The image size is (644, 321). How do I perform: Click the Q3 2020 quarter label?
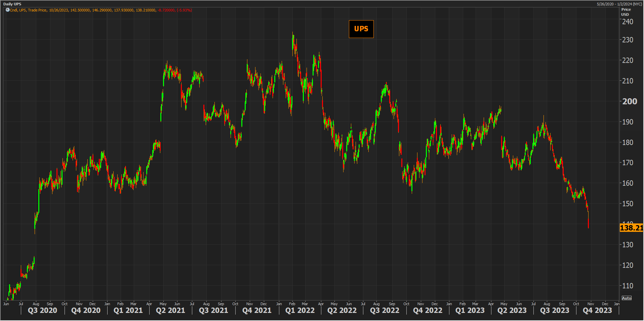pos(42,311)
